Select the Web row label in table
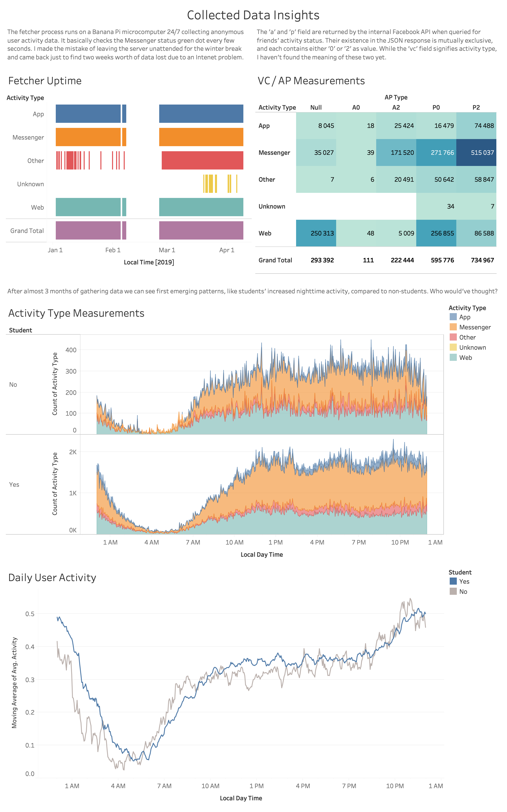 [x=265, y=233]
